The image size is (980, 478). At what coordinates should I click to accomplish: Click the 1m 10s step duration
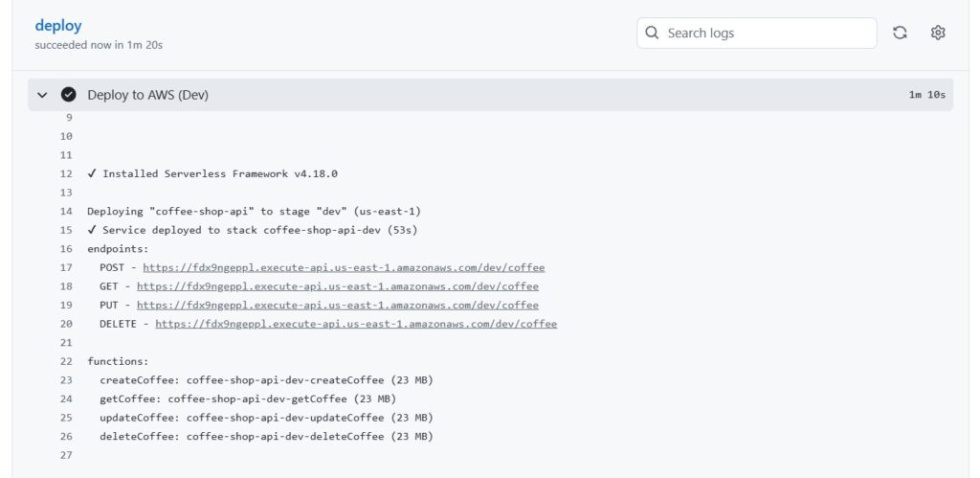tap(926, 95)
